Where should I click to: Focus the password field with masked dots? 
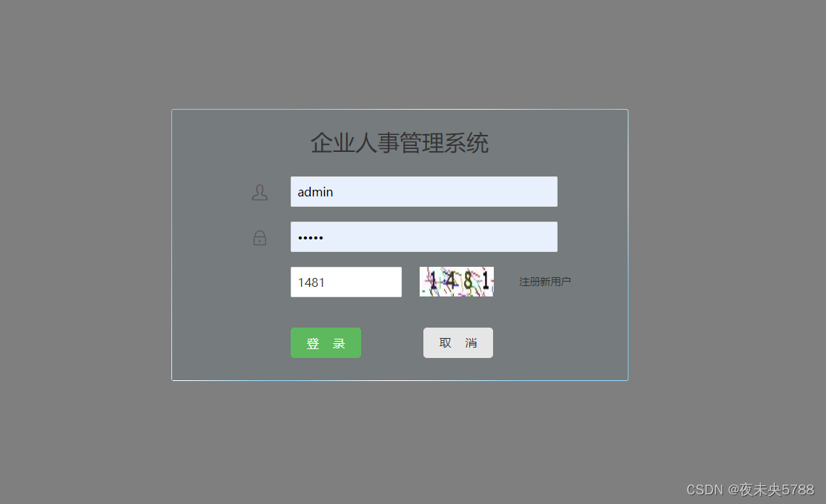(424, 237)
